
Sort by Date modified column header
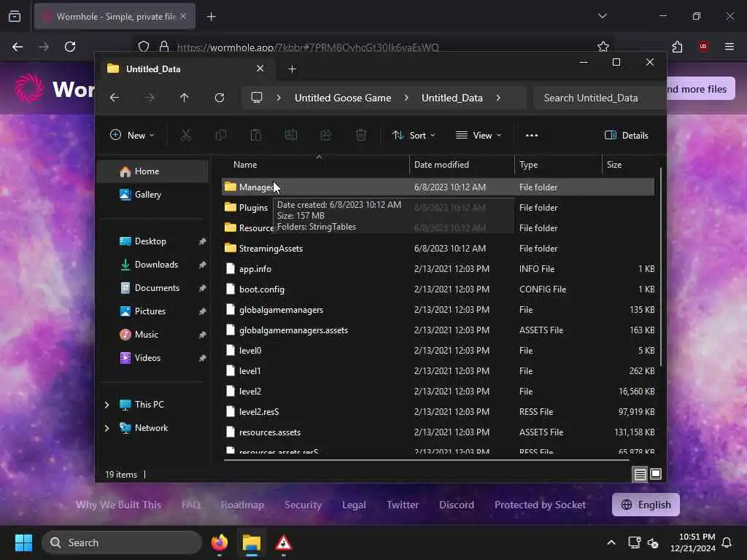coord(462,165)
